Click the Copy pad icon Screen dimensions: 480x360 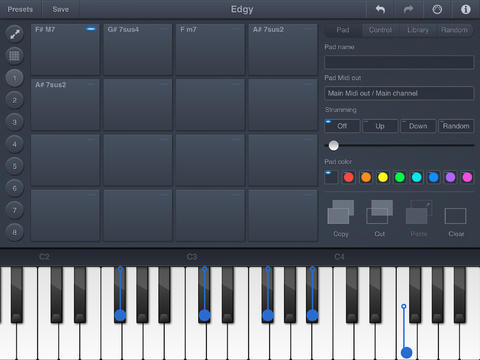[341, 212]
